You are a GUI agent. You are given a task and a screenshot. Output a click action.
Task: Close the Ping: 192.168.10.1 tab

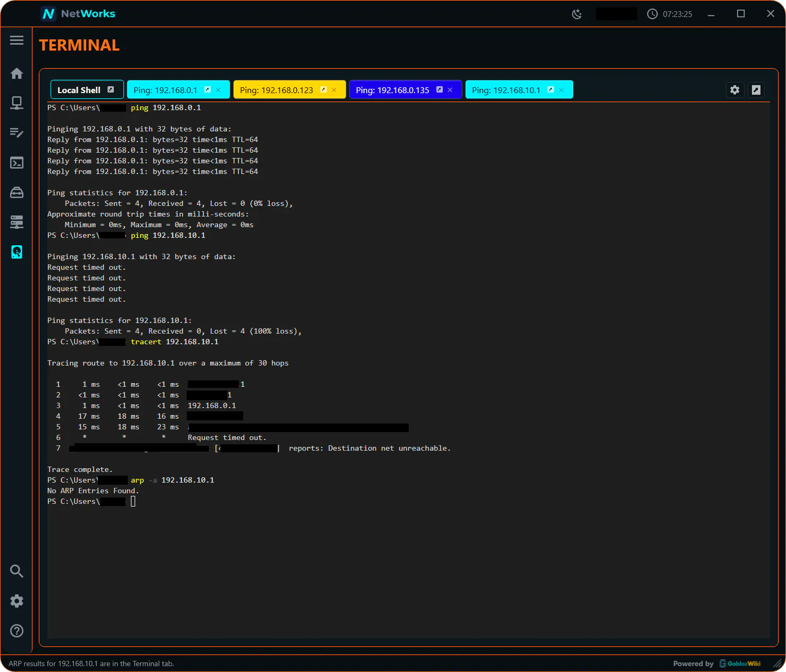click(x=561, y=90)
